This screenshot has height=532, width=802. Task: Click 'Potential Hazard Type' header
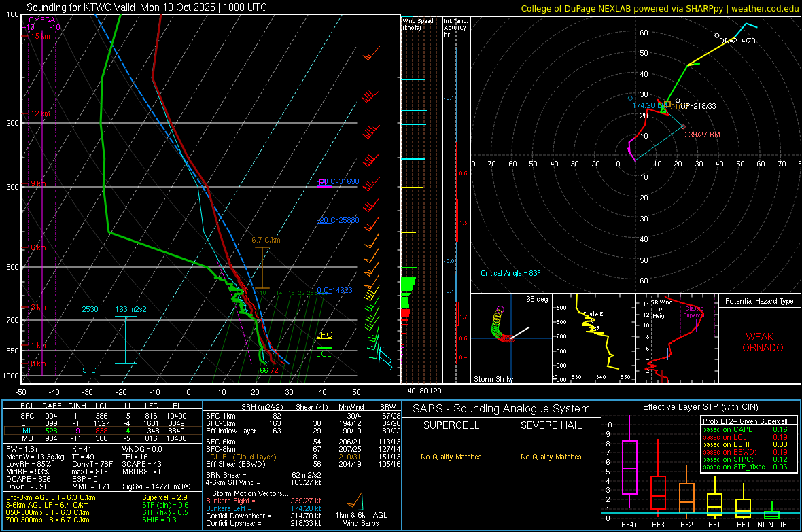point(759,301)
